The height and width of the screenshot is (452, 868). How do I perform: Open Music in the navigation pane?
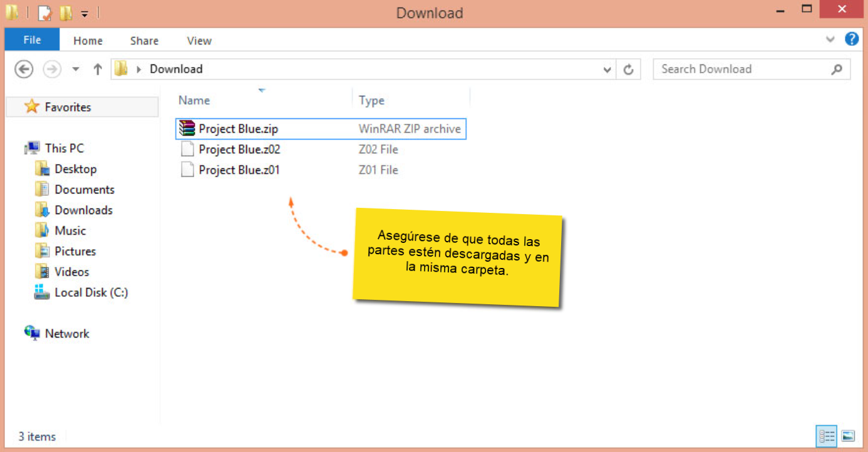coord(70,230)
